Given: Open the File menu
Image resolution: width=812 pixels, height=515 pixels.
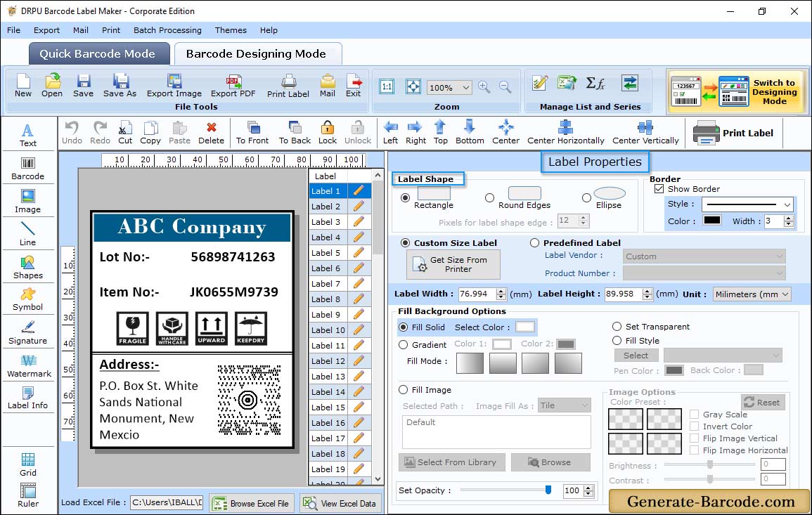Looking at the screenshot, I should [x=13, y=30].
